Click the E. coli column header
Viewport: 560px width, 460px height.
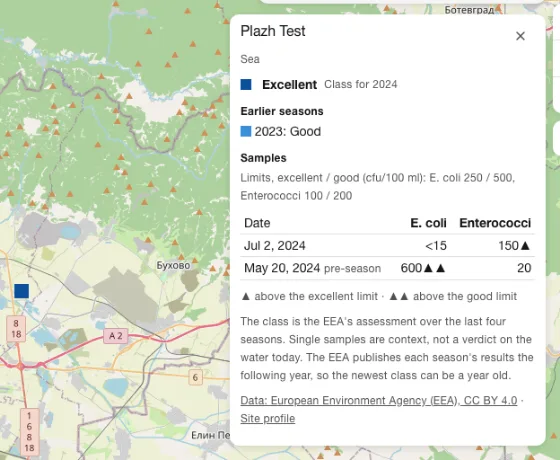point(428,223)
